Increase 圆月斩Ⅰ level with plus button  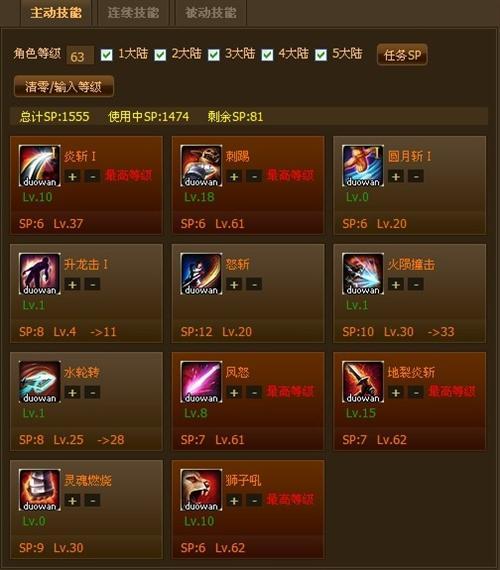[396, 177]
